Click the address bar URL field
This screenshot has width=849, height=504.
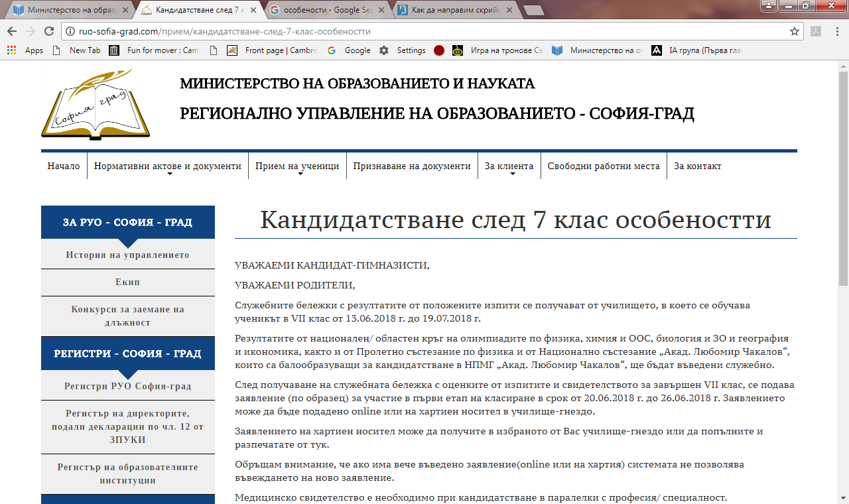(398, 31)
